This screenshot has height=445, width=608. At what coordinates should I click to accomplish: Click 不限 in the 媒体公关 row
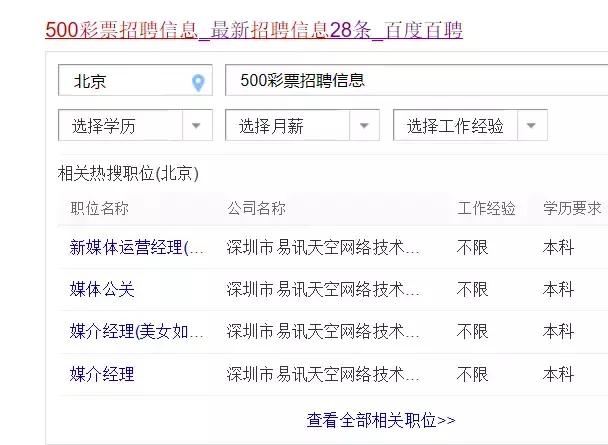pyautogui.click(x=472, y=290)
